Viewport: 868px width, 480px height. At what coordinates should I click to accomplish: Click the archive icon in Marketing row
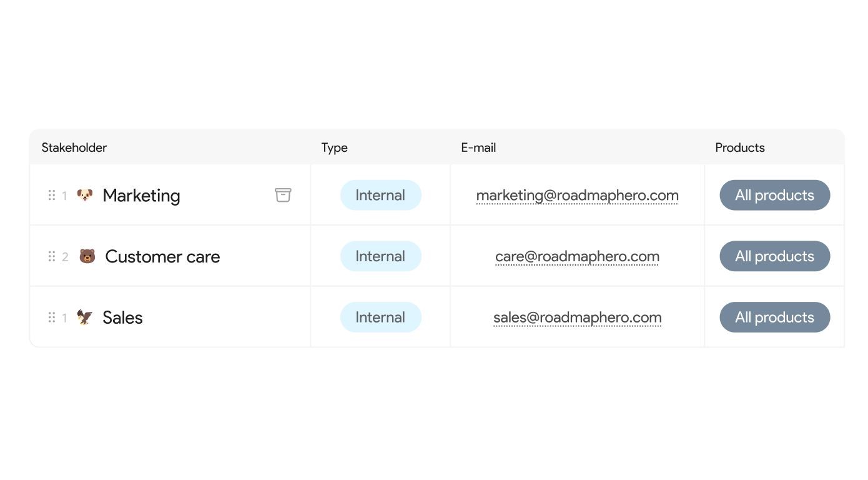[283, 195]
